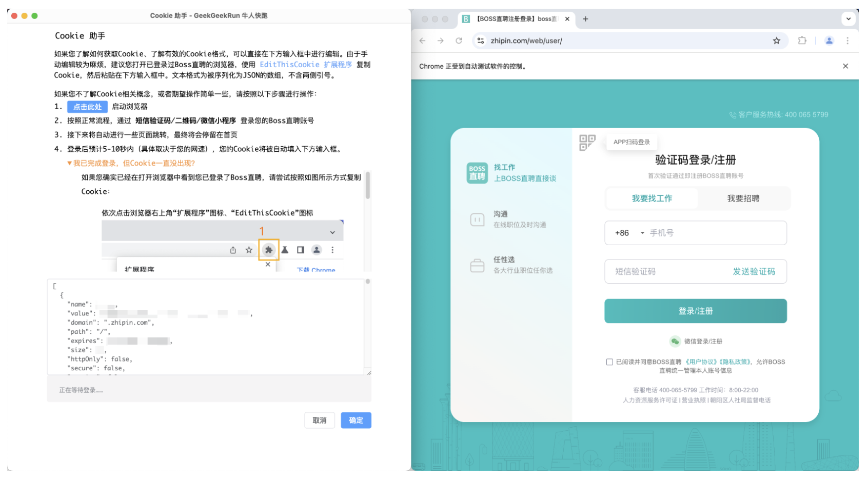Click the Chrome back arrow
The width and height of the screenshot is (868, 480).
422,41
